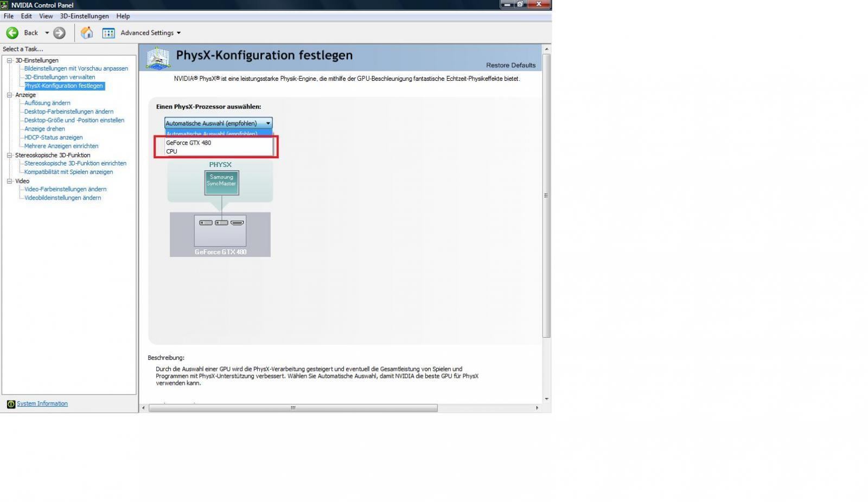This screenshot has width=868, height=502.
Task: Click the NVIDIA Control Panel title icon
Action: tap(4, 5)
